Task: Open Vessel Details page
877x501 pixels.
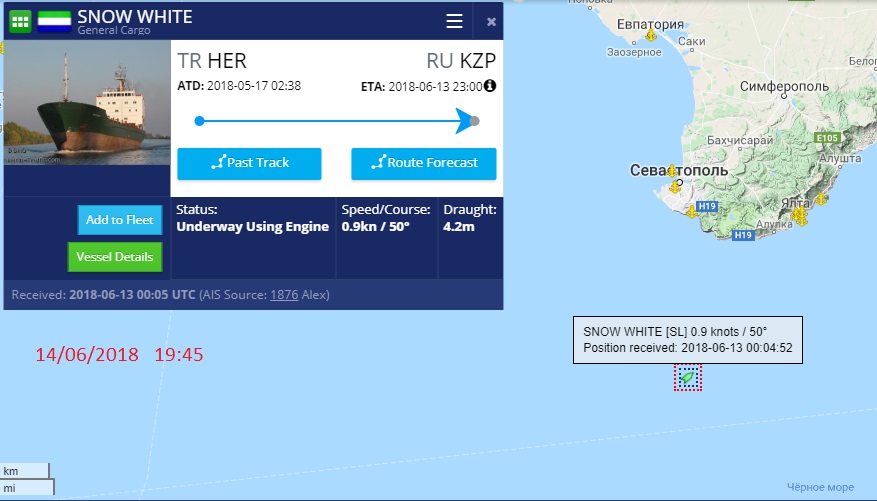Action: point(115,257)
